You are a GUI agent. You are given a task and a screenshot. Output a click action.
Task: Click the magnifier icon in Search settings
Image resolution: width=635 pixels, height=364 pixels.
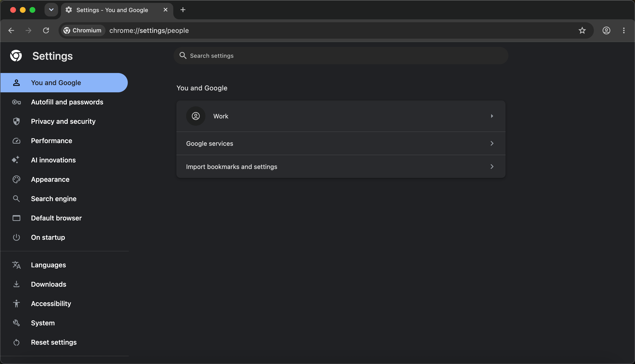pos(183,56)
